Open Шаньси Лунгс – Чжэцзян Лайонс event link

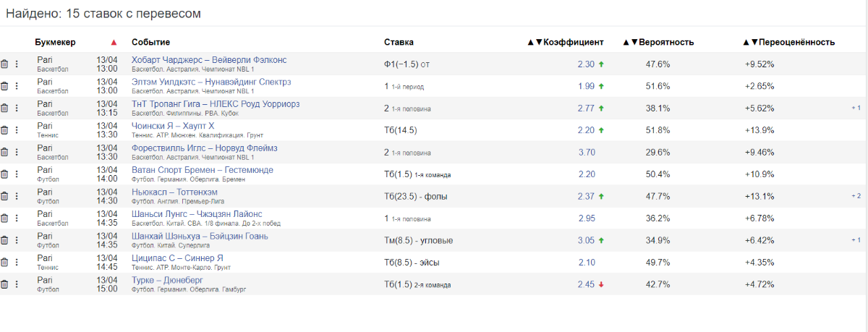(197, 214)
